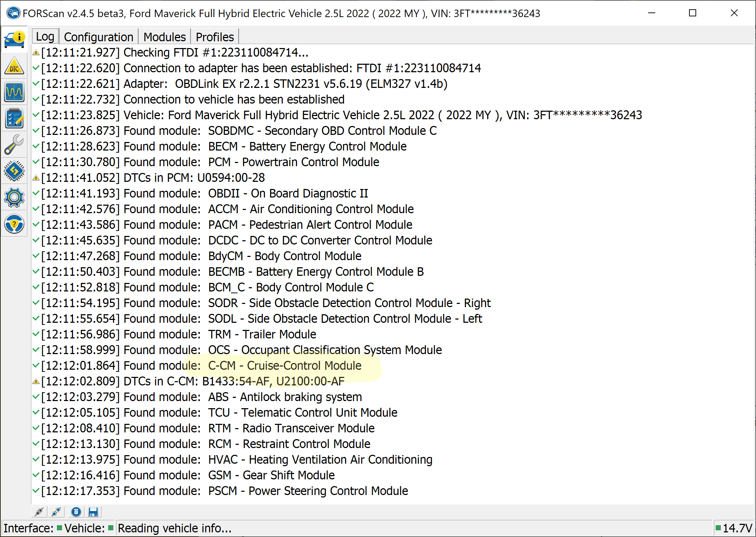Screen dimensions: 756x537
Task: Click checkmark beside Found module PCM entry
Action: tap(36, 162)
